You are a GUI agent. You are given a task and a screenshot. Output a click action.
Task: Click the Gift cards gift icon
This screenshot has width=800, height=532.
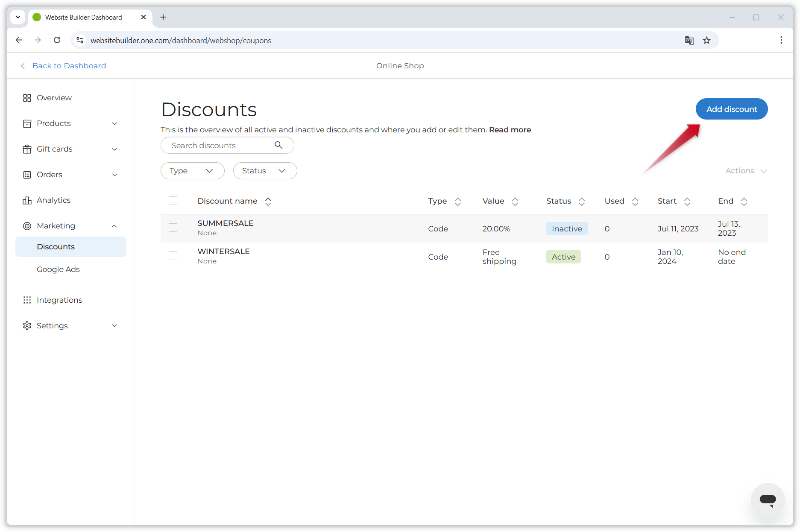point(27,149)
